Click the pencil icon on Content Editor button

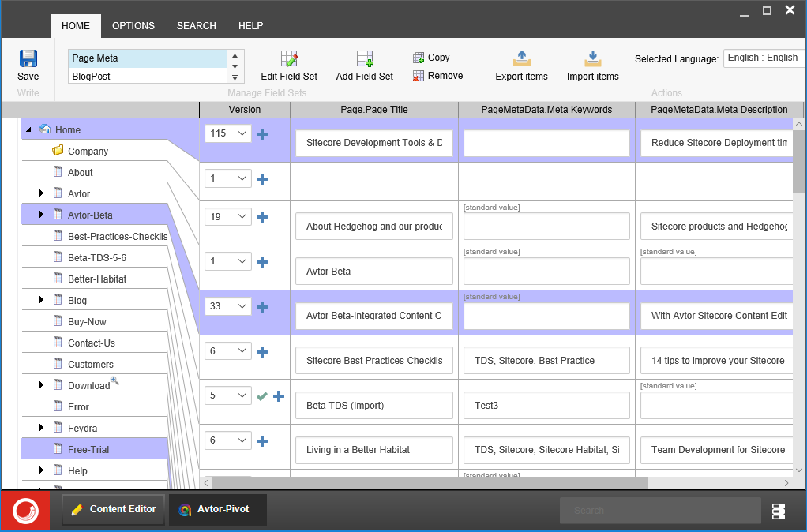point(77,509)
